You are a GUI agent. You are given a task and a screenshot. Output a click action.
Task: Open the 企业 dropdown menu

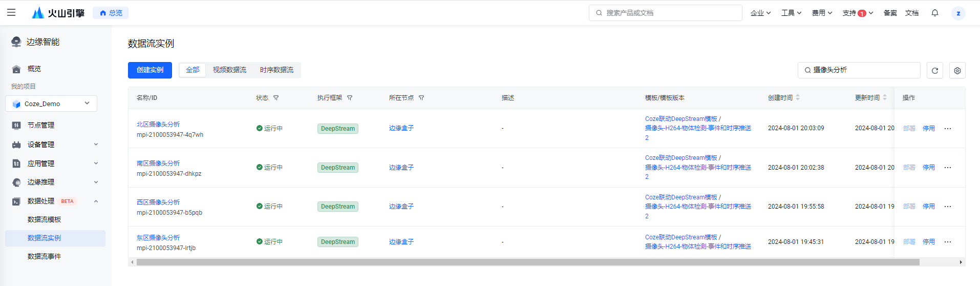[760, 13]
